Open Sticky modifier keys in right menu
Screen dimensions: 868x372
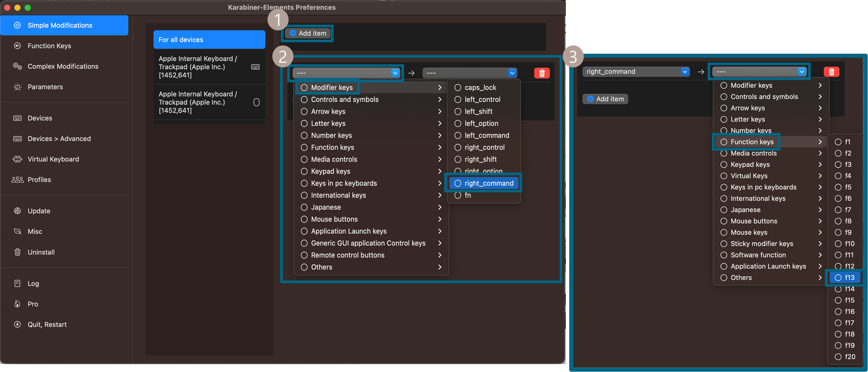770,243
